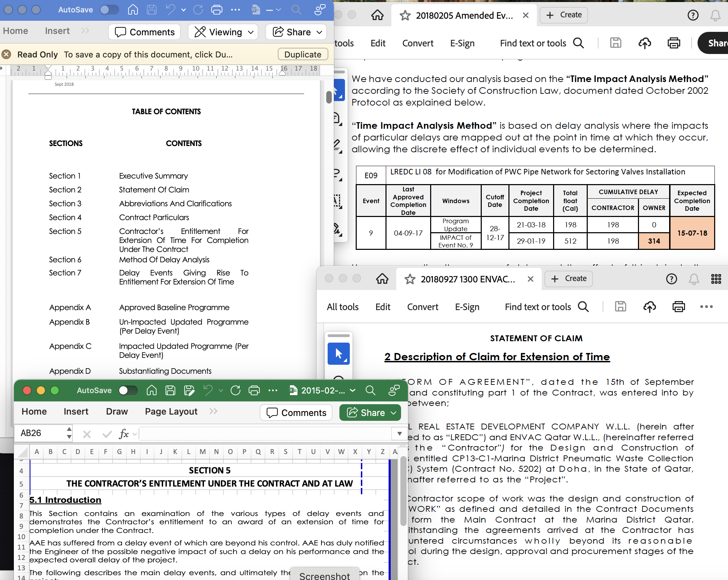Image resolution: width=728 pixels, height=580 pixels.
Task: Click Undo icon in Word title bar
Action: [170, 10]
